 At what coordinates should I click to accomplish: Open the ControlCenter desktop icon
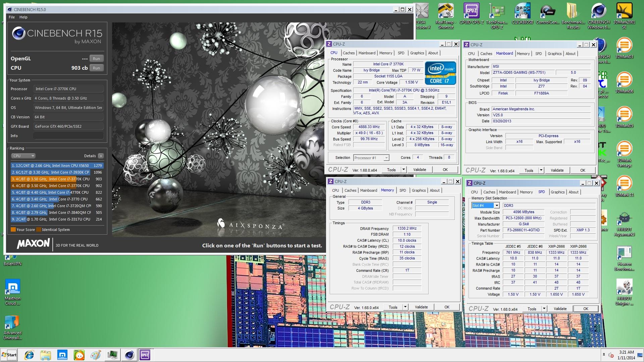pos(548,14)
